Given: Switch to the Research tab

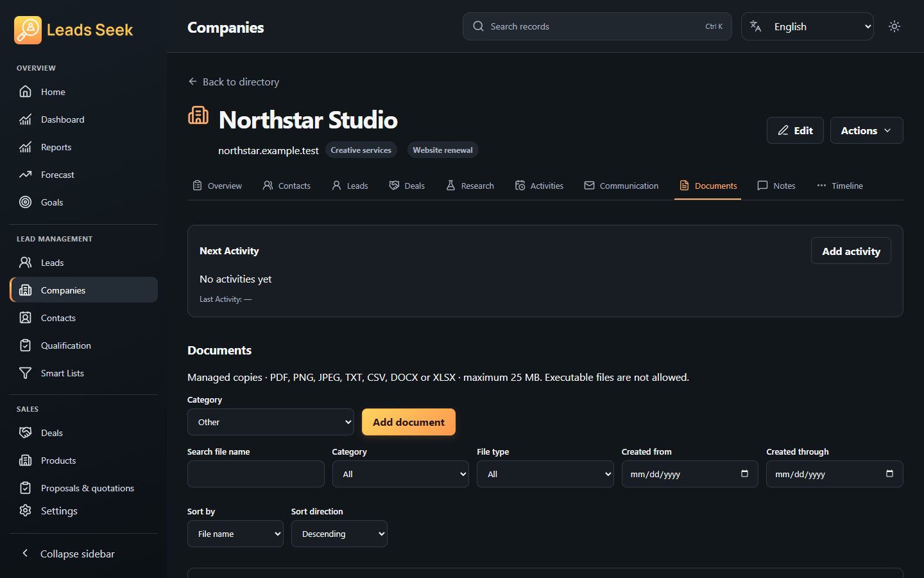Looking at the screenshot, I should 470,186.
